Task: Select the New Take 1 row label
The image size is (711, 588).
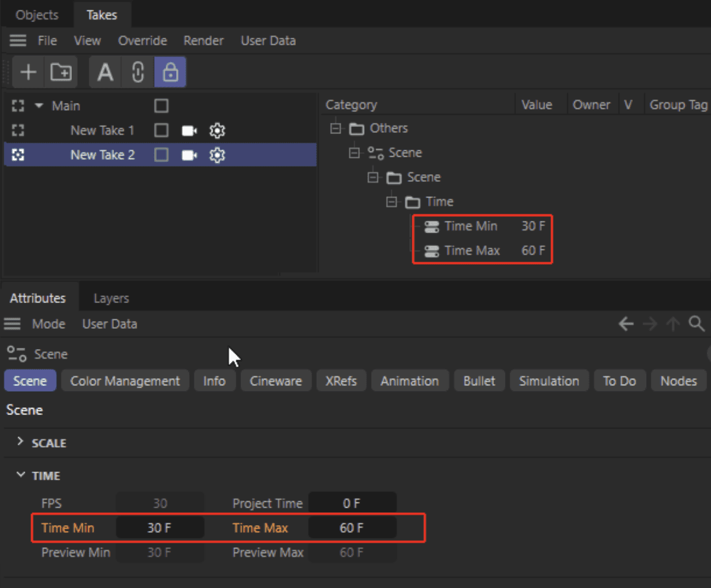Action: tap(102, 131)
